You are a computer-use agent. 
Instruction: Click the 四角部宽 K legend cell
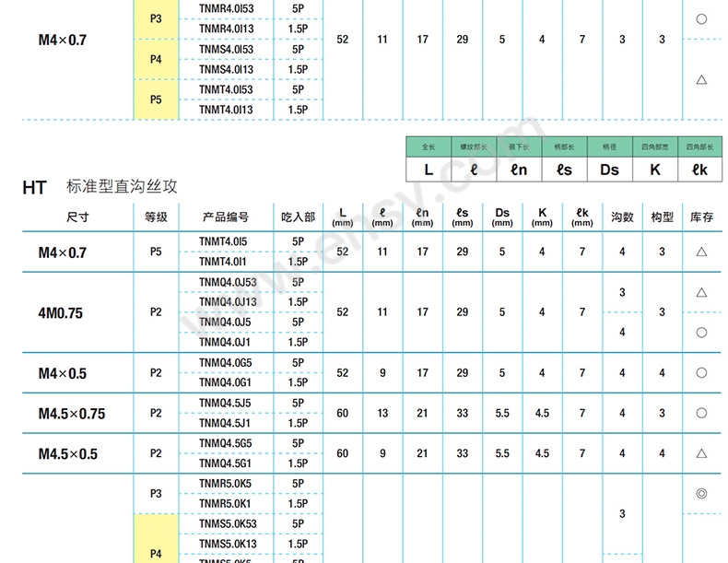[x=654, y=158]
